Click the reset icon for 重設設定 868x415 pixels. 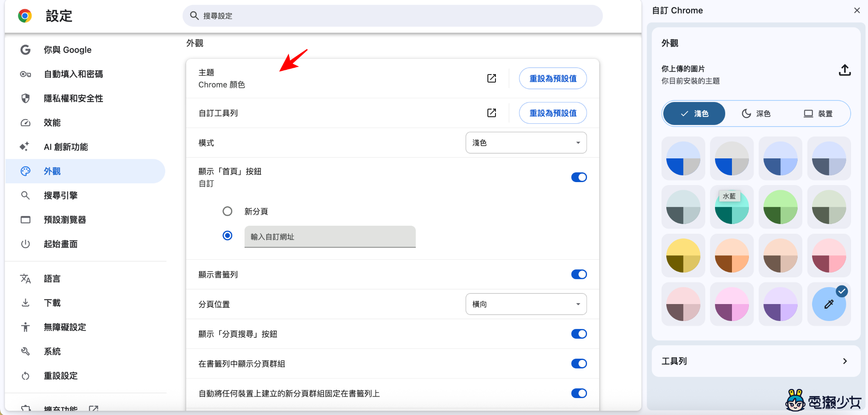tap(25, 376)
